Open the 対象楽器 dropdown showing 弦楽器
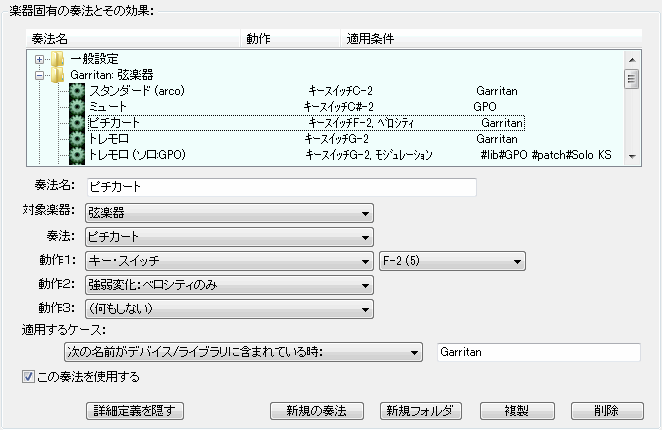This screenshot has width=662, height=430. (229, 213)
